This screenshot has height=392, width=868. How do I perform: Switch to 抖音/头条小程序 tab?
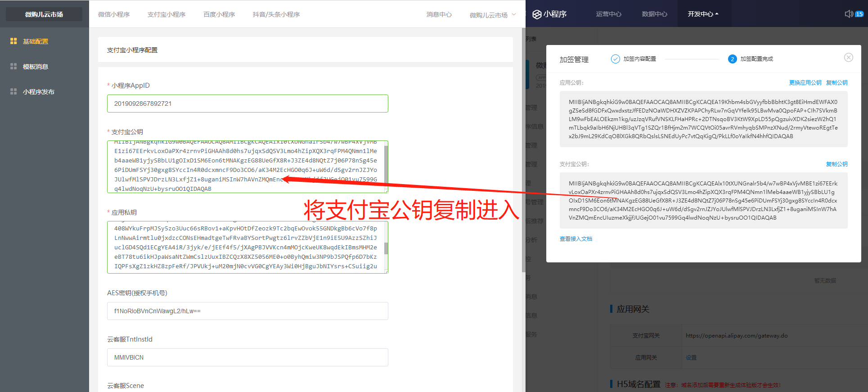[x=276, y=14]
